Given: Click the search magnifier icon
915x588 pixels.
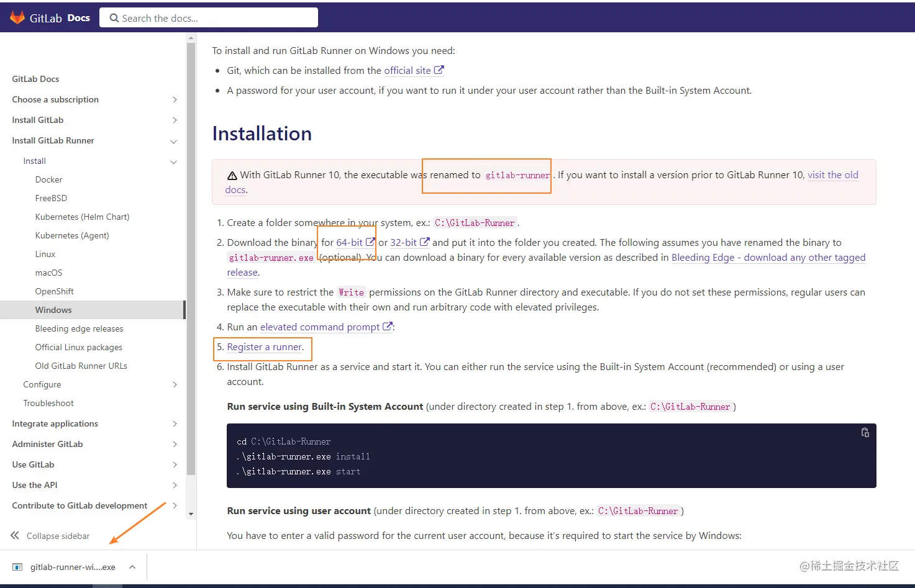Looking at the screenshot, I should [114, 18].
